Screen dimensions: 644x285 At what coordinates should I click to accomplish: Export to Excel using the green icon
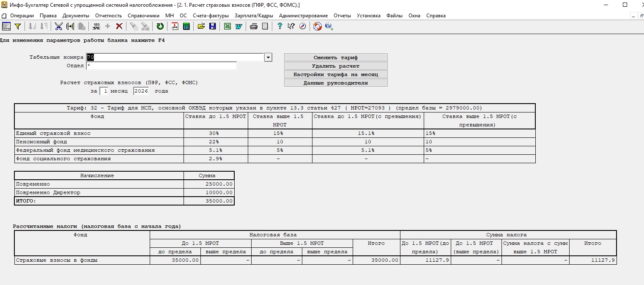pos(227,26)
